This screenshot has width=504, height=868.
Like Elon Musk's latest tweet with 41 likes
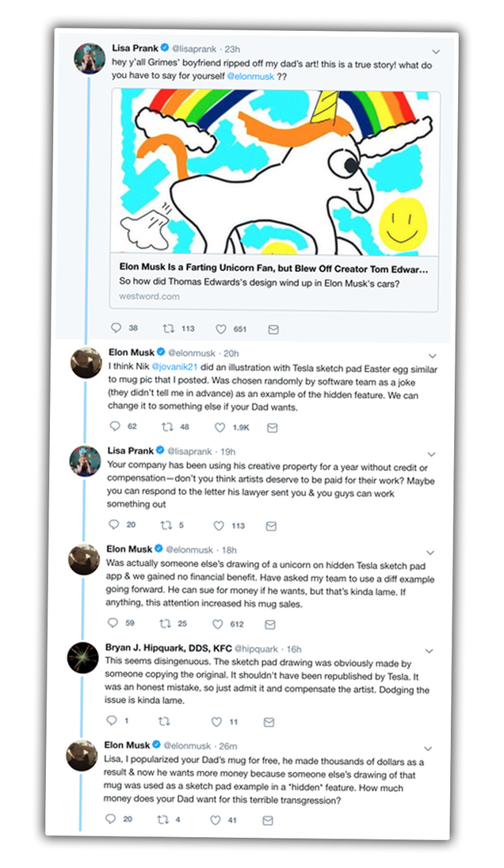pyautogui.click(x=216, y=820)
